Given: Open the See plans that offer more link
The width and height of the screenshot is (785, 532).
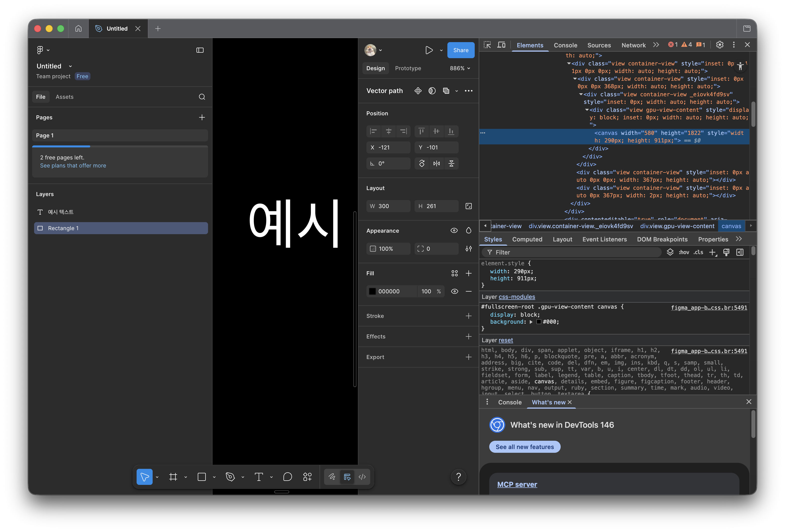Looking at the screenshot, I should (x=73, y=165).
